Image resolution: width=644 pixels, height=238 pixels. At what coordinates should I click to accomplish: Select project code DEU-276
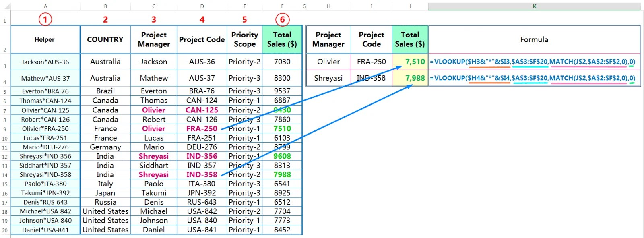pyautogui.click(x=202, y=147)
